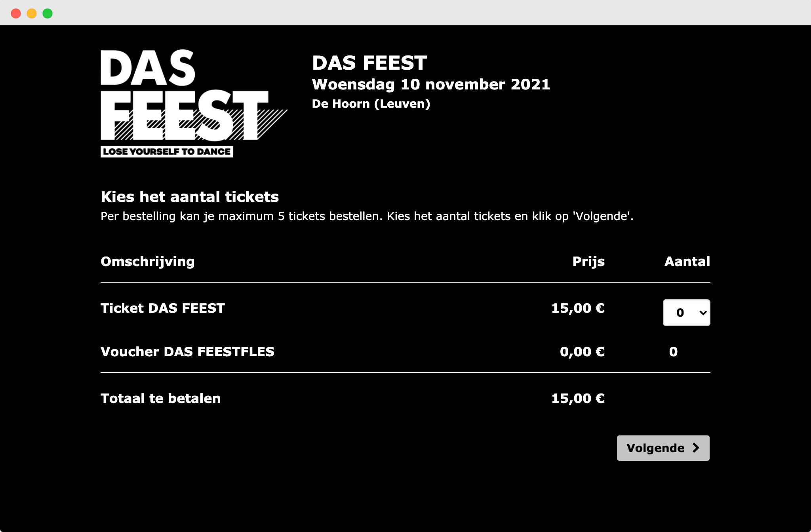Close the window with red button
This screenshot has width=811, height=532.
(16, 13)
